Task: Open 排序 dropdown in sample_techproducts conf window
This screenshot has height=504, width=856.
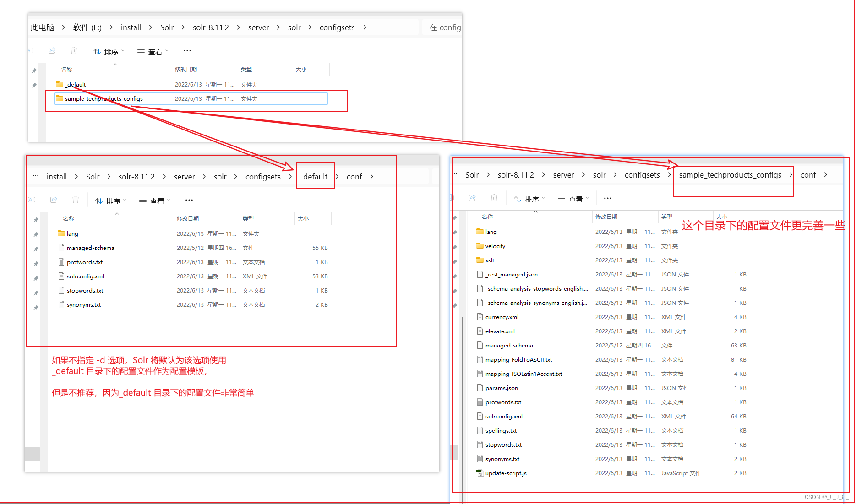Action: point(529,199)
